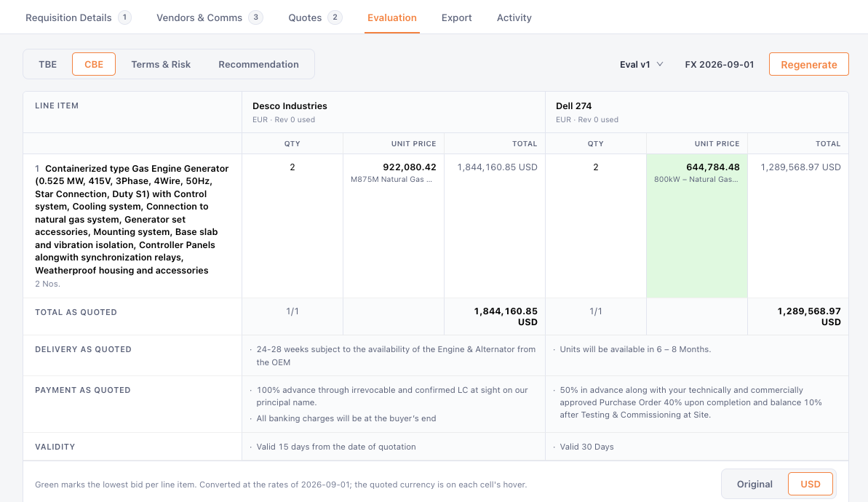
Task: Click the 2 Nos. quantity note
Action: [47, 284]
